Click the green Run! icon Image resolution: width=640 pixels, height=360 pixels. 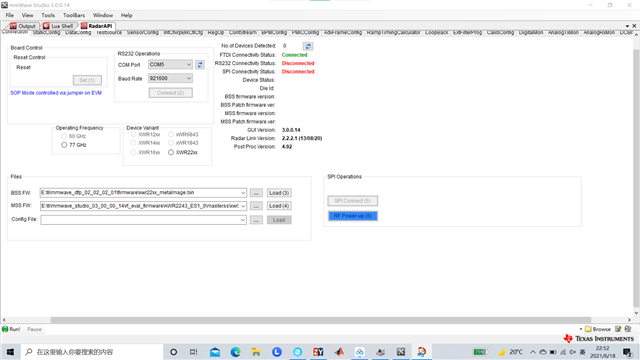5,329
